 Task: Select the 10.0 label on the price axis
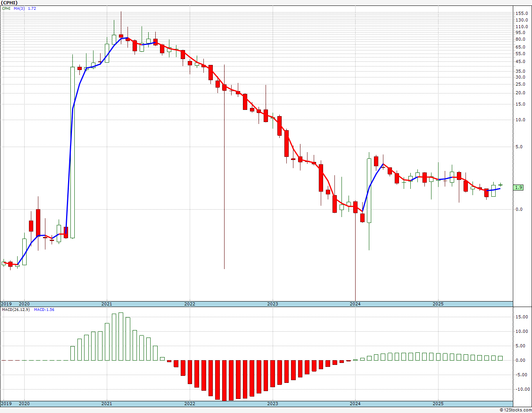point(520,120)
